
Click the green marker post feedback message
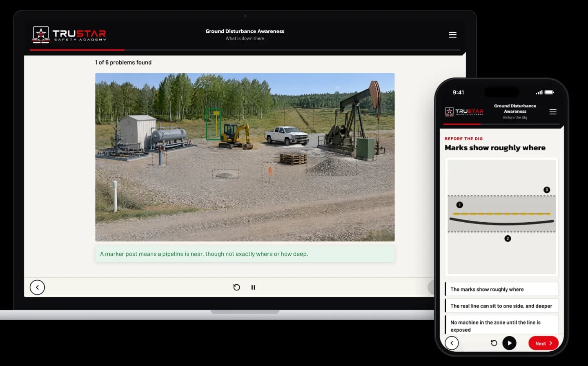[245, 254]
